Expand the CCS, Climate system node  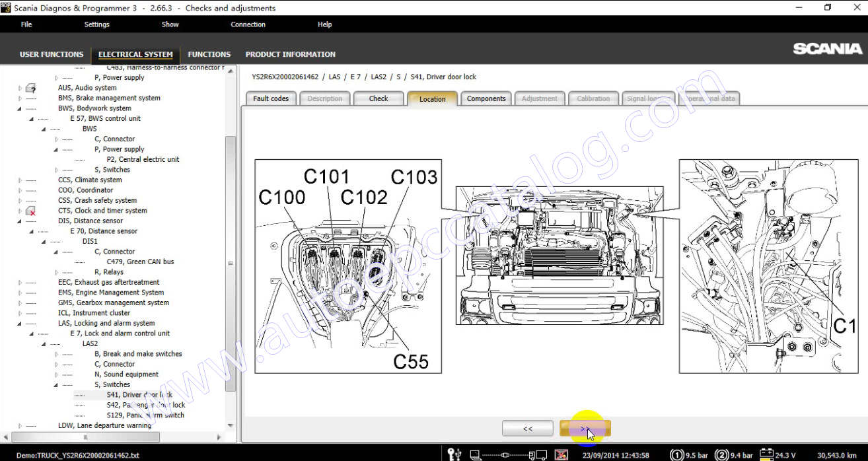[20, 180]
